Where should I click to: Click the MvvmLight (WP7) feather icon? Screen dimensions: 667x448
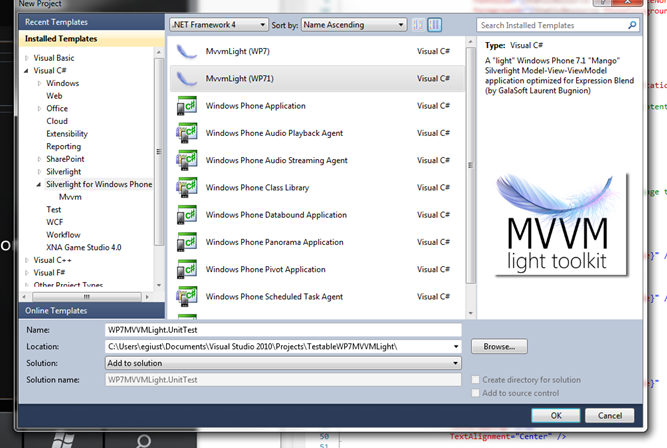coord(187,51)
